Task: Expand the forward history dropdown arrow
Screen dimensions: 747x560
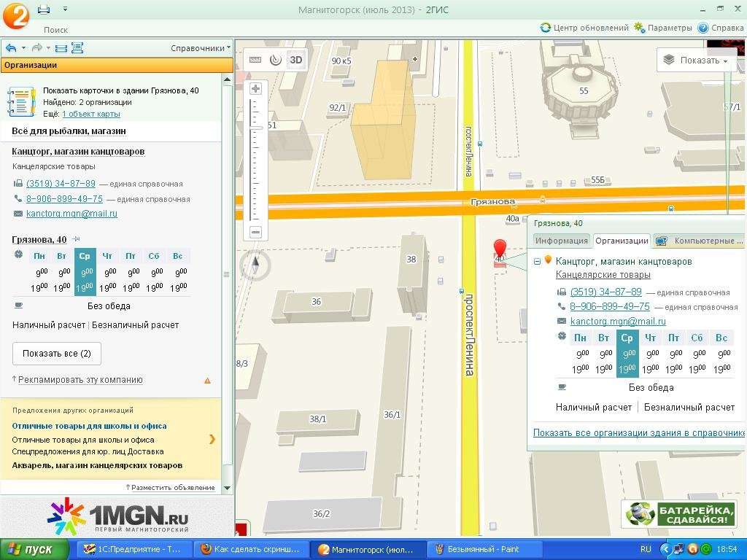Action: (48, 47)
